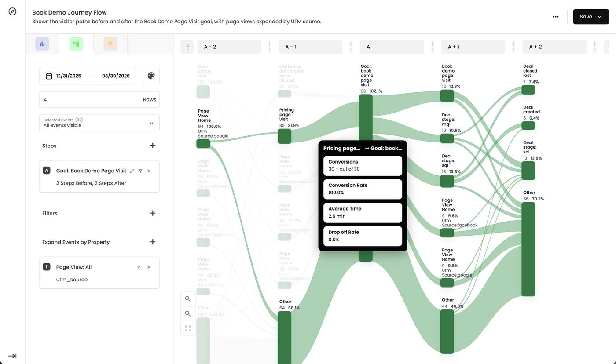Filter the Page View: All property

point(139,267)
